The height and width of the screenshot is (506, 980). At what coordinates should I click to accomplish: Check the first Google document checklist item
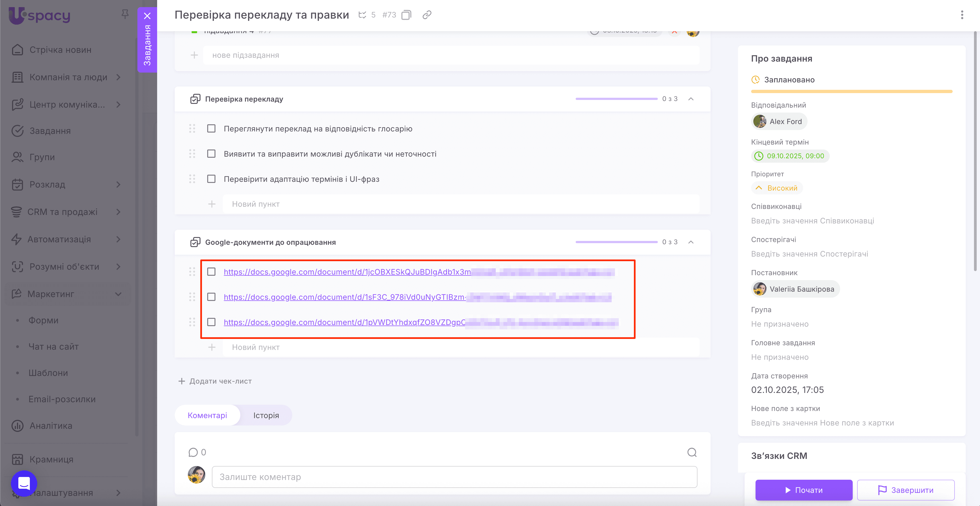[211, 272]
